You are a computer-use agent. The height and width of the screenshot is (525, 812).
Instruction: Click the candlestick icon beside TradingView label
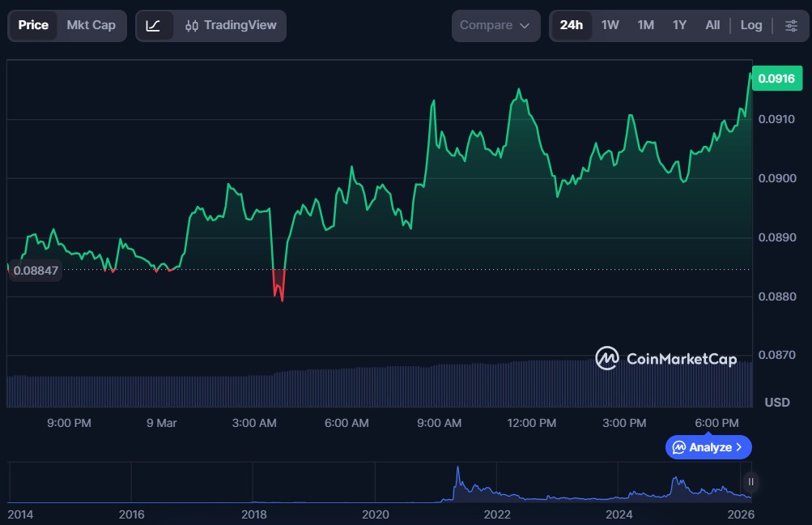[191, 25]
